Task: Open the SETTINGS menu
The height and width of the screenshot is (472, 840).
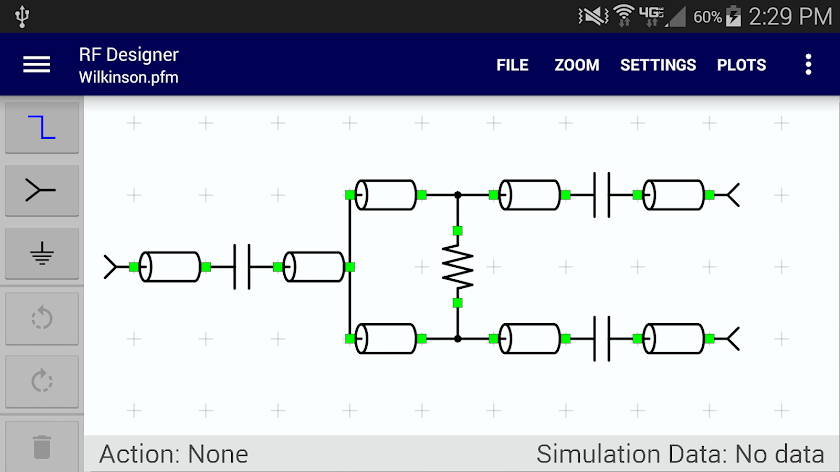Action: (x=658, y=65)
